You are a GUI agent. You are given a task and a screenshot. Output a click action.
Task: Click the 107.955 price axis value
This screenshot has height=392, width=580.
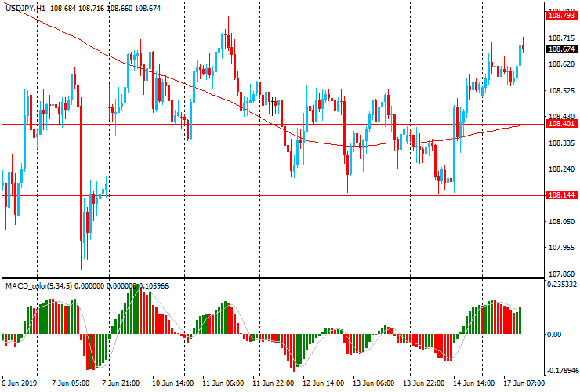(561, 248)
